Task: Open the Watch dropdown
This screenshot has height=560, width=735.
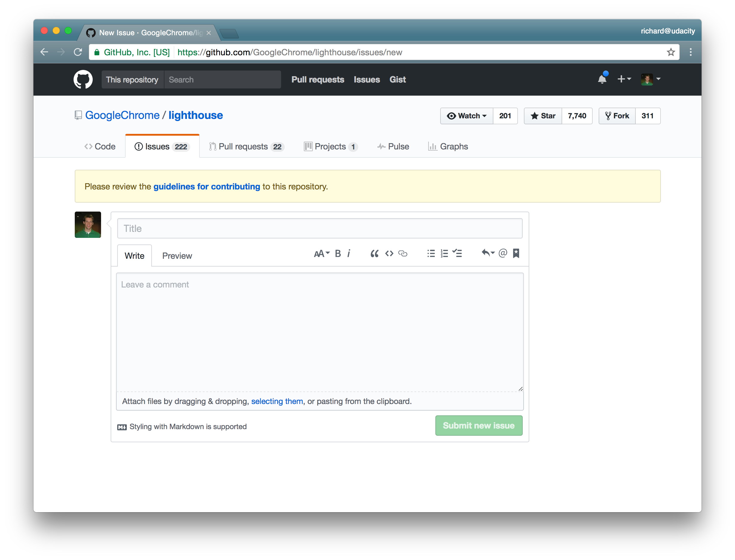Action: pyautogui.click(x=466, y=116)
